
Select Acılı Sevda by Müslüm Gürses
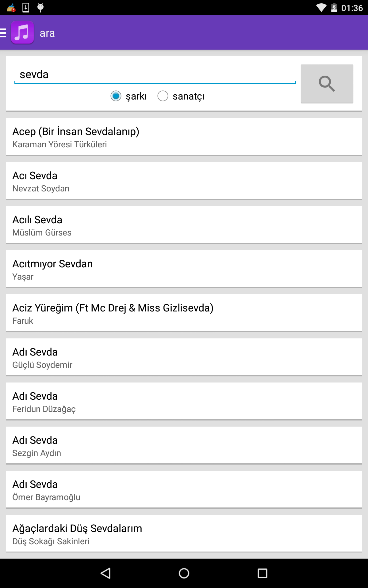tap(184, 225)
